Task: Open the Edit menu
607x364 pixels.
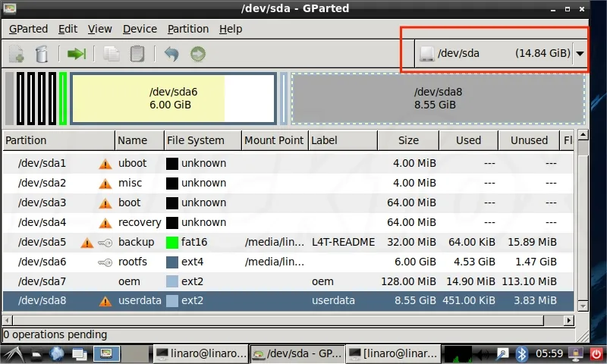Action: pos(68,29)
